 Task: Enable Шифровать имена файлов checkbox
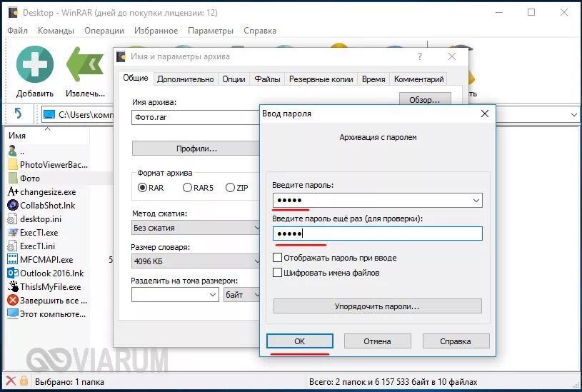[277, 273]
